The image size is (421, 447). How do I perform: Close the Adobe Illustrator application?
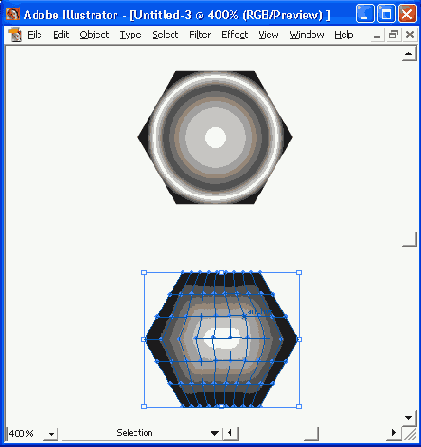(407, 14)
